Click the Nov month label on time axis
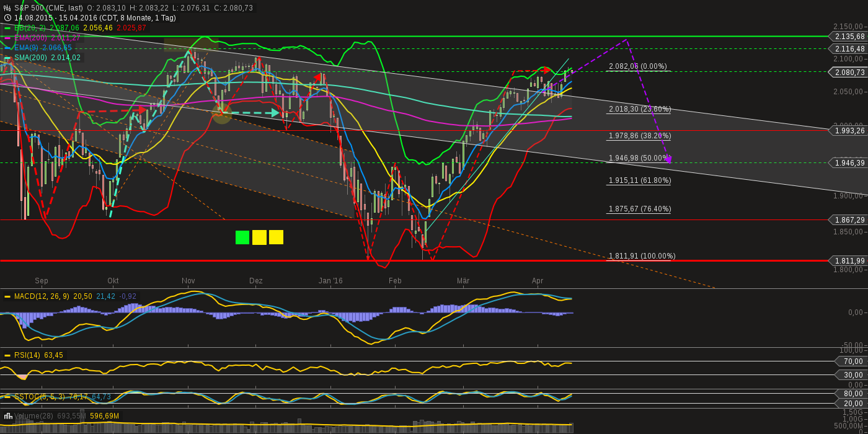 pos(188,281)
